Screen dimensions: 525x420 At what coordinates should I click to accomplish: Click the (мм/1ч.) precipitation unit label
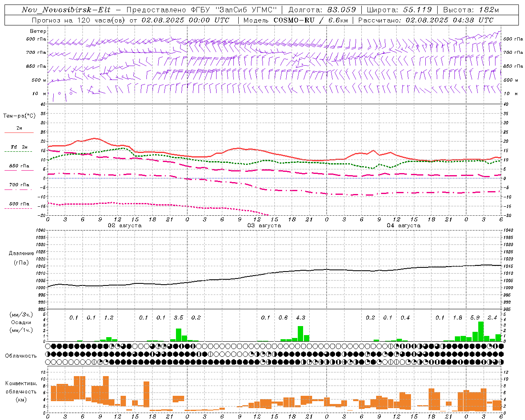tap(21, 330)
